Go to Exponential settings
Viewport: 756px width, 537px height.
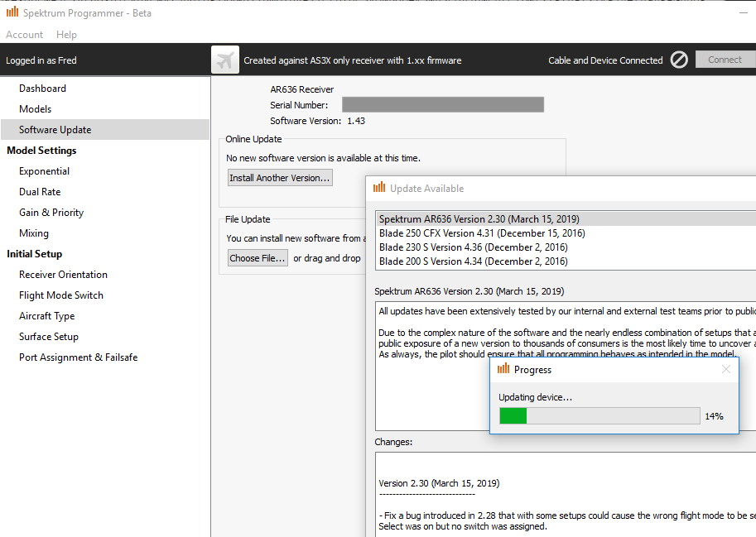tap(45, 171)
